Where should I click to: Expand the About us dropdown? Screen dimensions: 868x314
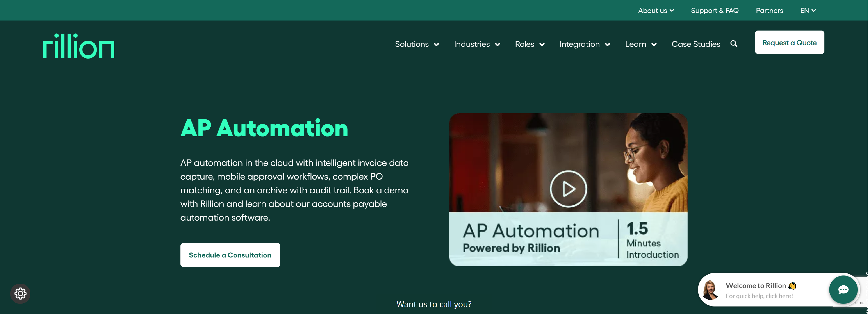coord(656,10)
